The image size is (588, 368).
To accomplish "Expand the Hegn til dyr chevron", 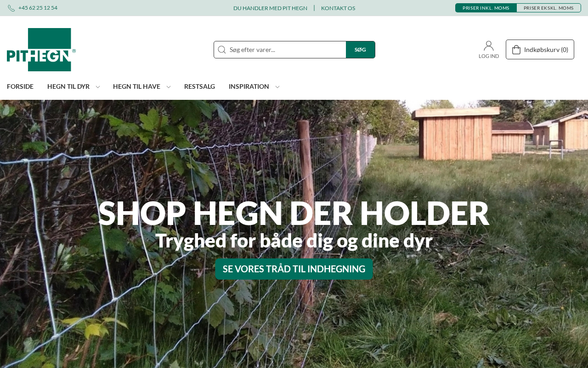I will tap(97, 87).
